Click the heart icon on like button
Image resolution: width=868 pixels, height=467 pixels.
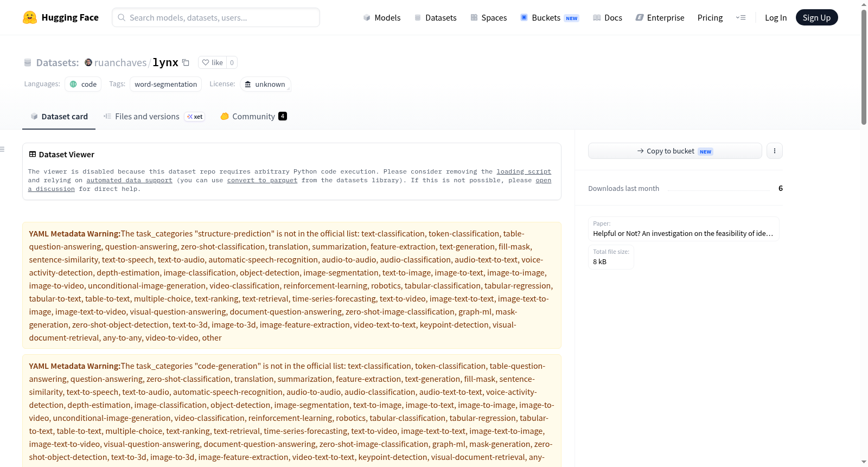[206, 62]
